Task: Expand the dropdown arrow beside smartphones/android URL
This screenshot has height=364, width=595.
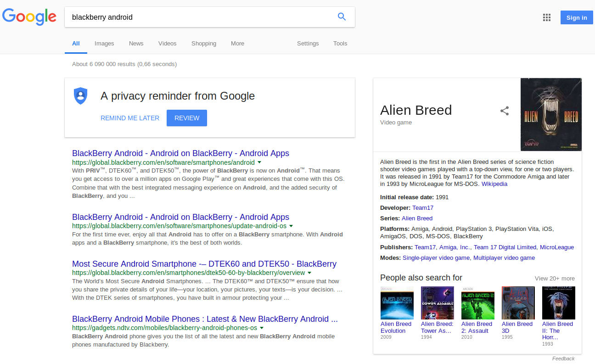Action: point(259,162)
